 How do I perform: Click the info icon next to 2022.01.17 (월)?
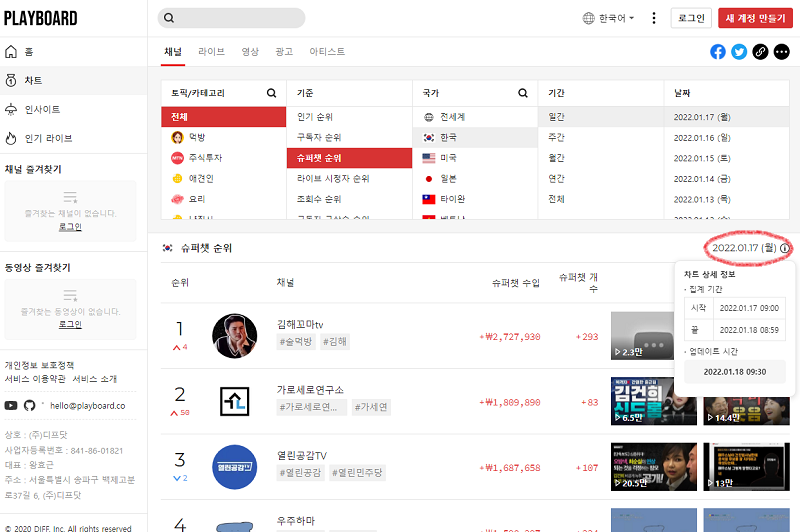pos(785,248)
